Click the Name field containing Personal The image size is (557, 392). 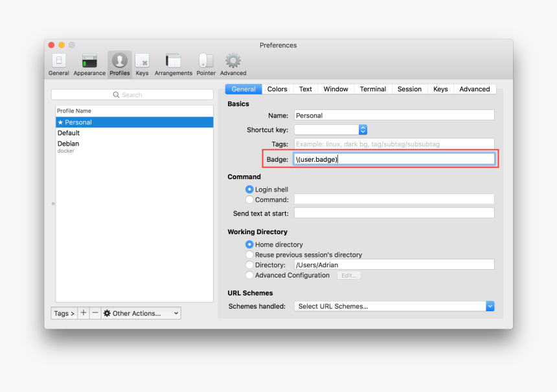[394, 115]
